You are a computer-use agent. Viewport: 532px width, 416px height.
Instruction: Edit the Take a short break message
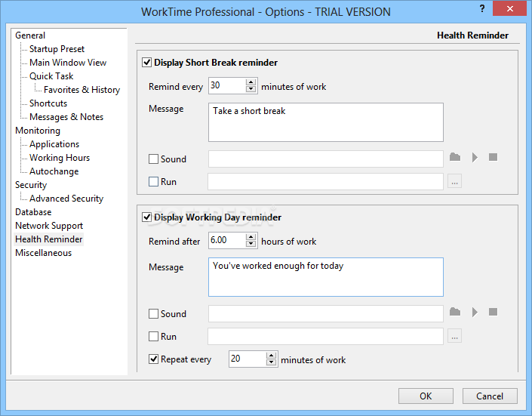(x=326, y=122)
